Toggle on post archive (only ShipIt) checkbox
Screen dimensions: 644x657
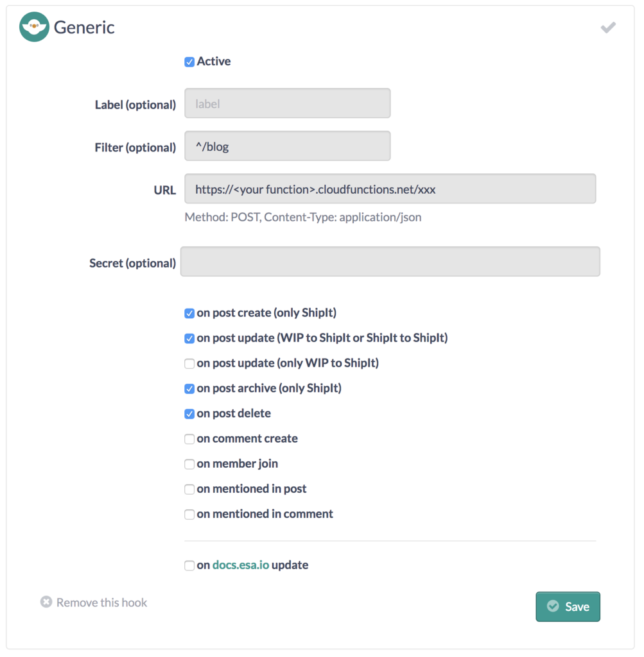click(189, 389)
